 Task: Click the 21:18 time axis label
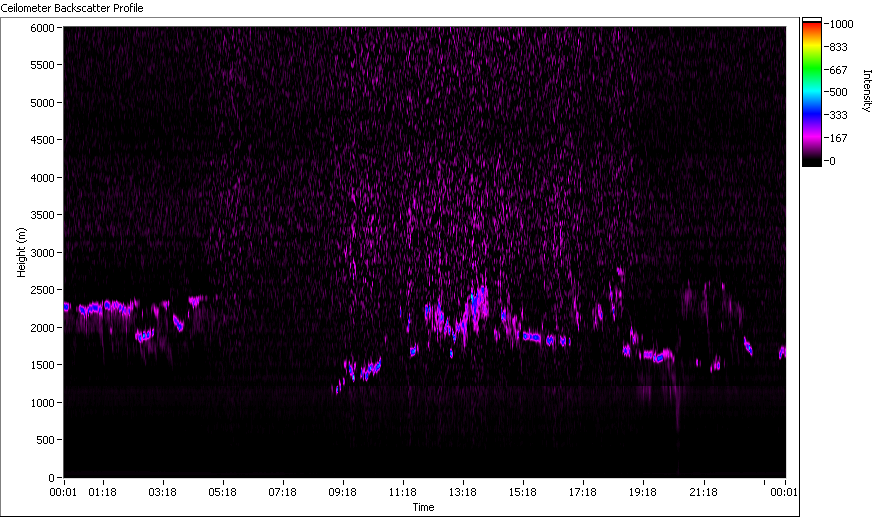click(x=703, y=492)
